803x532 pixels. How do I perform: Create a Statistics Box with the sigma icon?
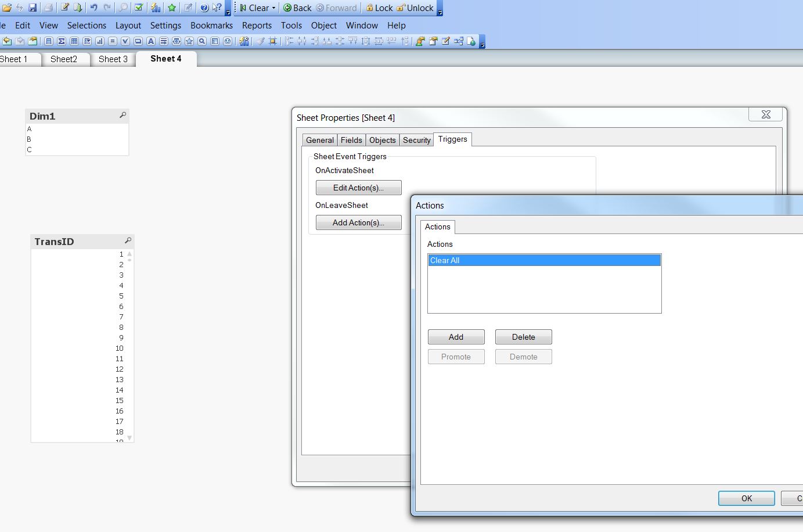click(62, 41)
